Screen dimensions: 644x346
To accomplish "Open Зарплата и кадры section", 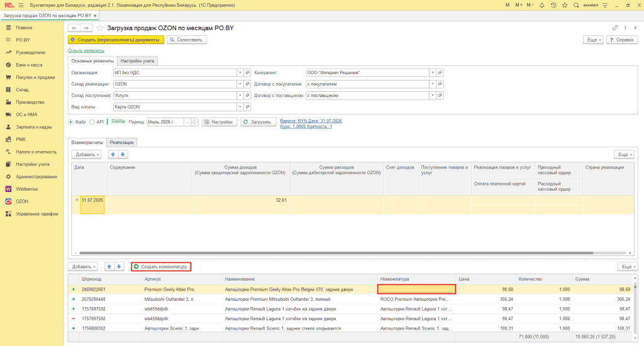I will tap(34, 127).
